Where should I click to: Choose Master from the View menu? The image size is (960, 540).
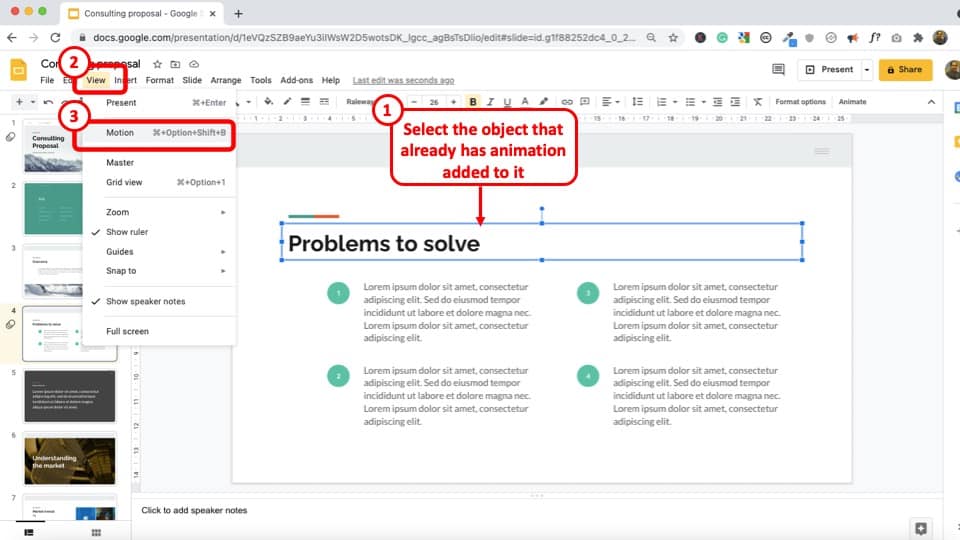click(159, 163)
